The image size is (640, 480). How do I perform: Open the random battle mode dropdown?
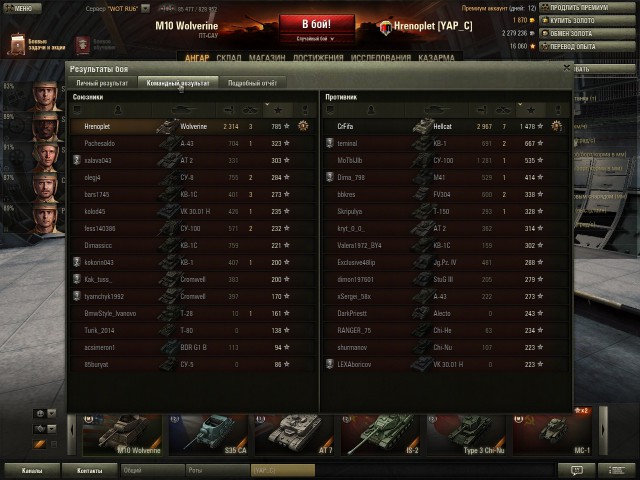click(x=315, y=39)
